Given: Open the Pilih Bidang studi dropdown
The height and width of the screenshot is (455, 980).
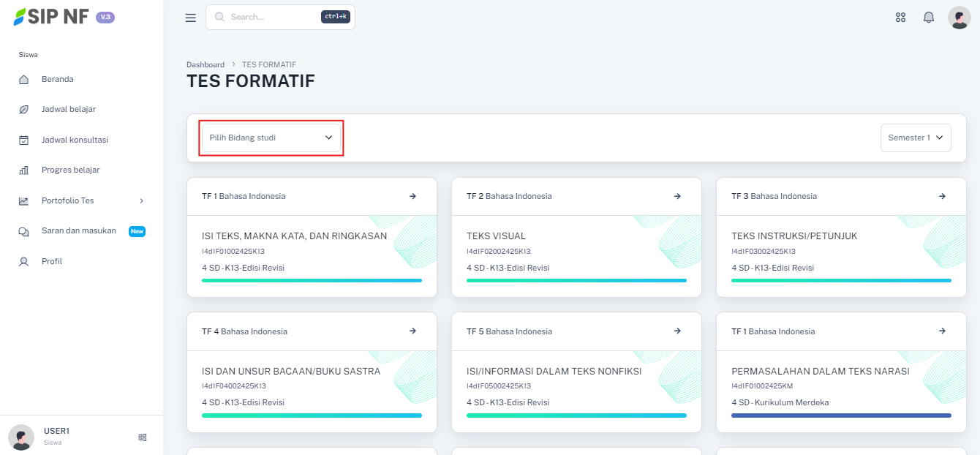Looking at the screenshot, I should tap(271, 138).
